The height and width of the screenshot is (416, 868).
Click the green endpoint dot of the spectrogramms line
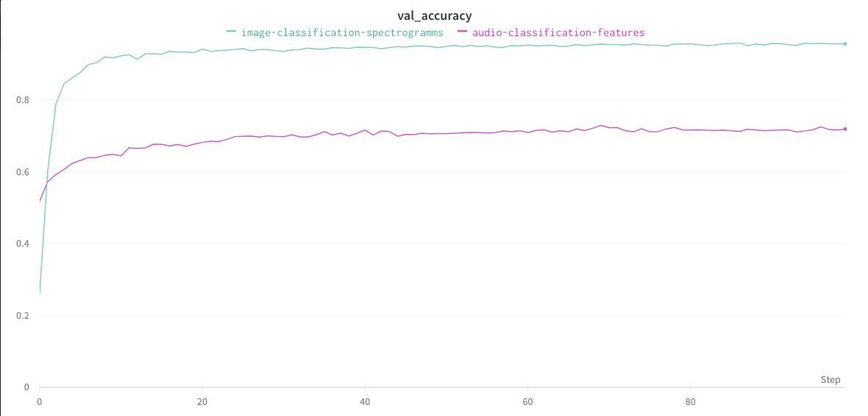tap(845, 44)
